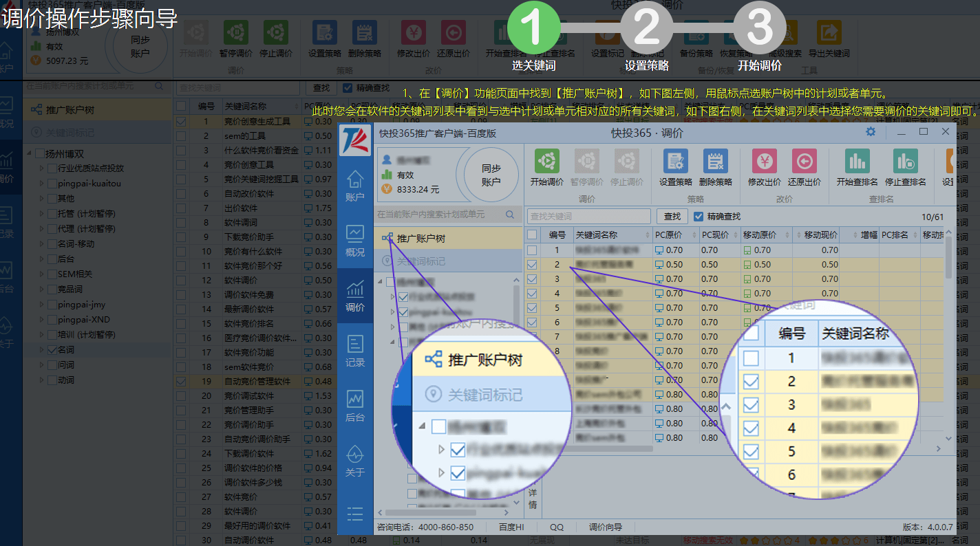Click the 5097.23 元 account balance
This screenshot has height=546, width=980.
pyautogui.click(x=67, y=61)
